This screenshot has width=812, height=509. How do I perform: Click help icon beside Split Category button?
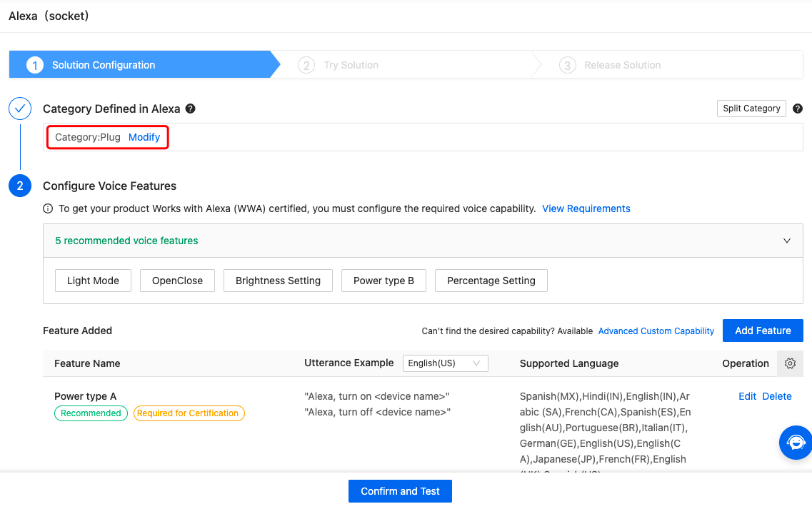pyautogui.click(x=798, y=109)
